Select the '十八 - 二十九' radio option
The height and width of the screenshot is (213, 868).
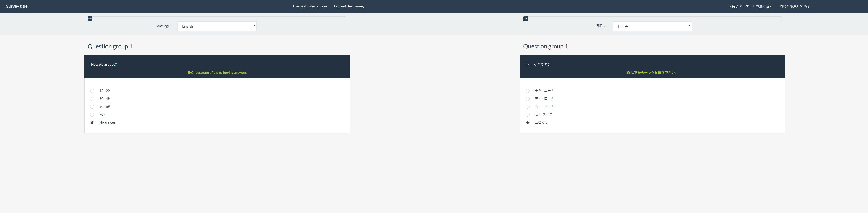pos(528,91)
